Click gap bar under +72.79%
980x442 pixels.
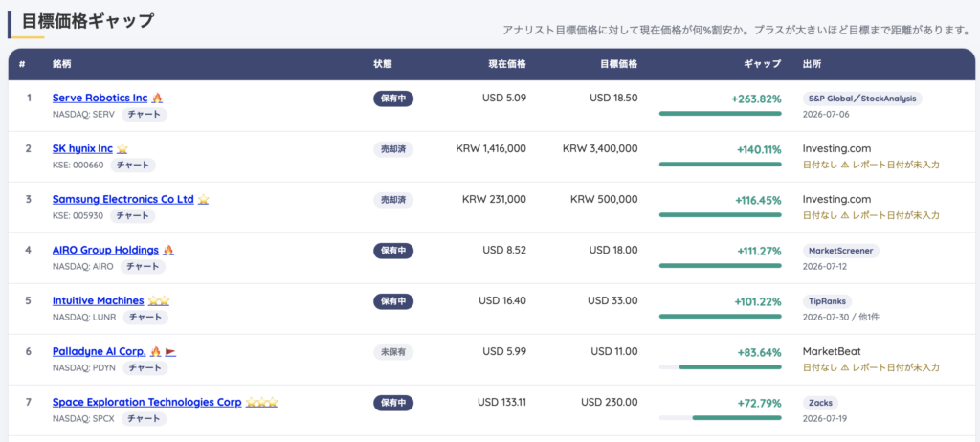pos(720,418)
